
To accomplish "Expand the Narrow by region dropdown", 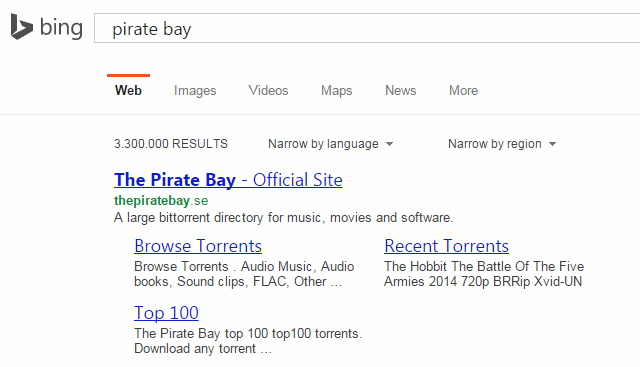I will tap(502, 144).
